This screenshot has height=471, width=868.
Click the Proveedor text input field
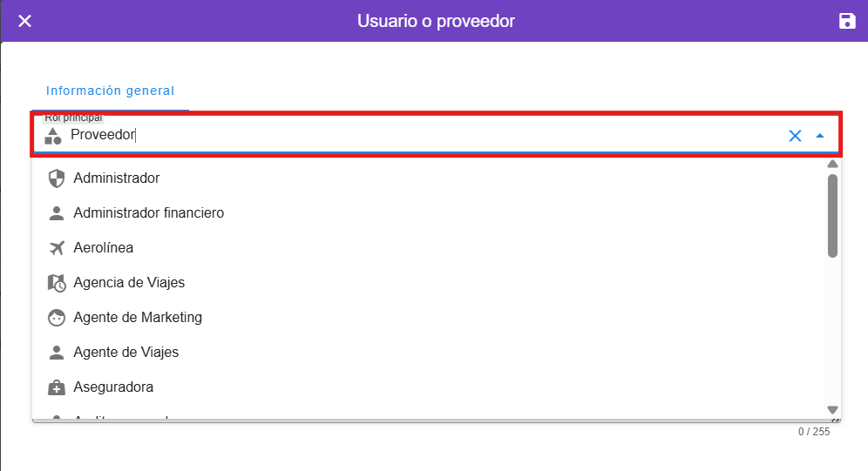pyautogui.click(x=418, y=136)
